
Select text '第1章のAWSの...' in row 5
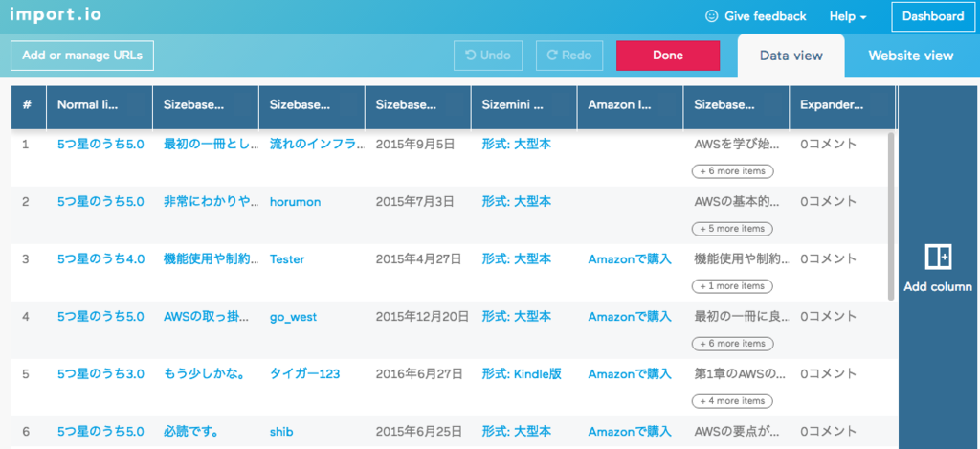740,374
